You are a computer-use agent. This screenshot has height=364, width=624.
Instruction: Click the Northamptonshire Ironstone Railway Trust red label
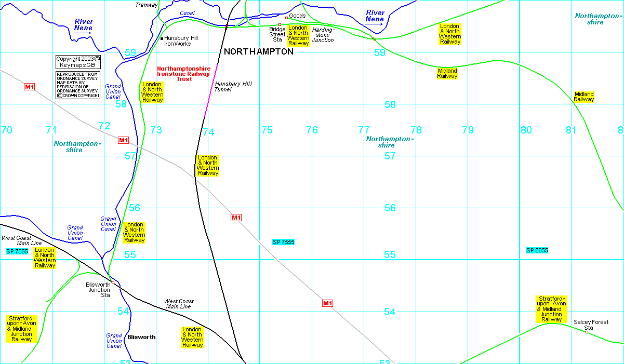coord(184,74)
